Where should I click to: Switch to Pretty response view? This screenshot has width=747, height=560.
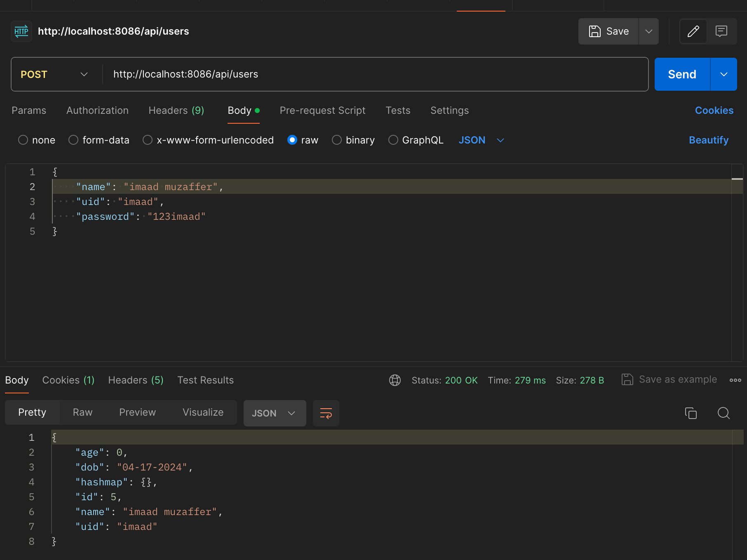click(x=32, y=412)
